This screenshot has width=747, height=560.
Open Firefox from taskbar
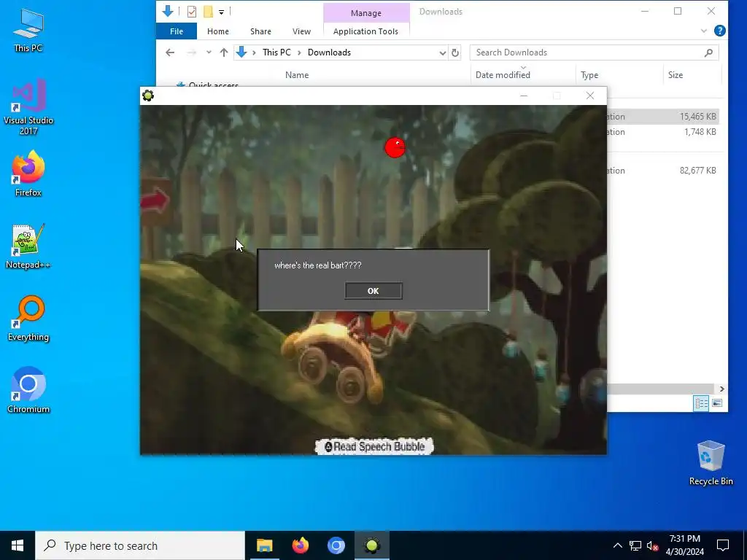(x=300, y=545)
